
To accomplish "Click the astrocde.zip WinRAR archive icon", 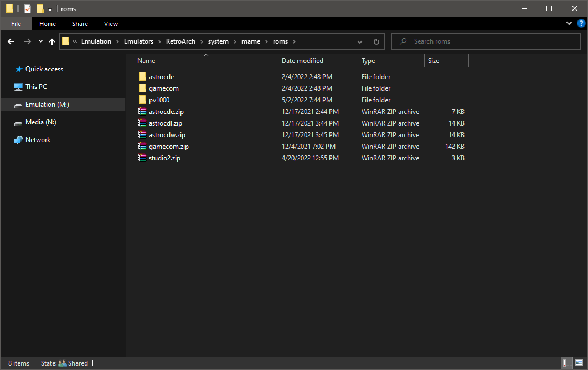I will (142, 112).
